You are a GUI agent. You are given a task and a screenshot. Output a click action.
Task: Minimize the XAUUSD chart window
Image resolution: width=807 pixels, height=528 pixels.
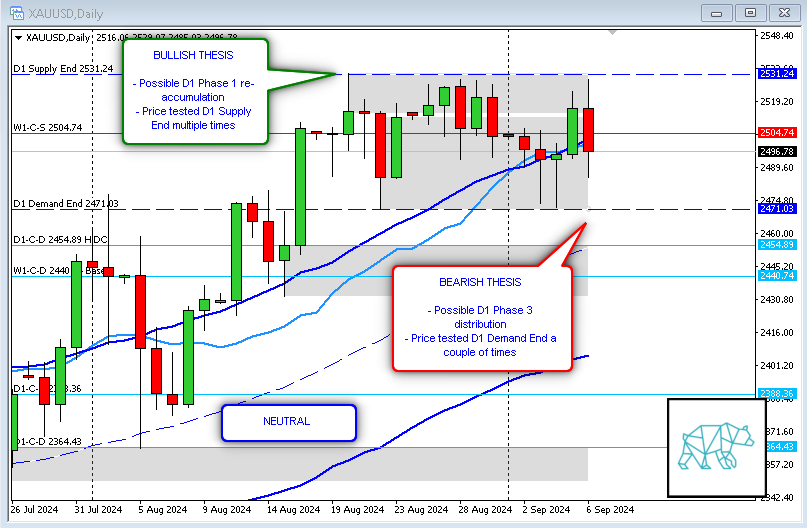tap(716, 12)
